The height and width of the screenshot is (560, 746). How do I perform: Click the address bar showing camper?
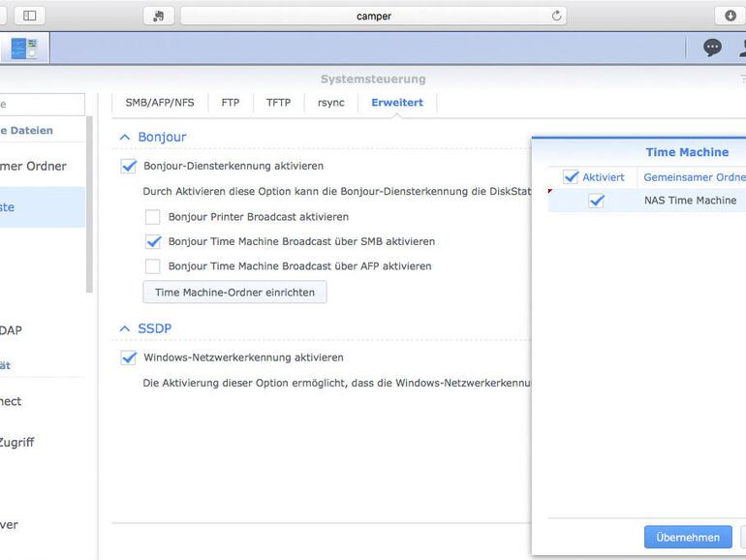373,16
